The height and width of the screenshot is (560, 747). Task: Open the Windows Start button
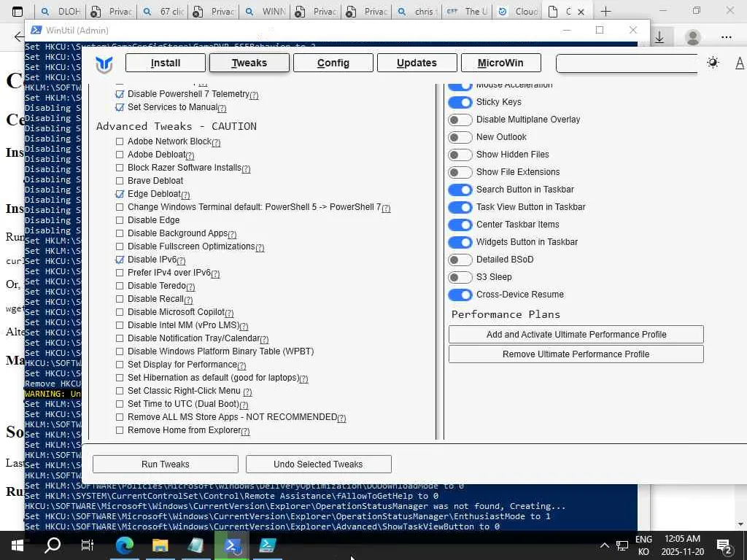18,545
